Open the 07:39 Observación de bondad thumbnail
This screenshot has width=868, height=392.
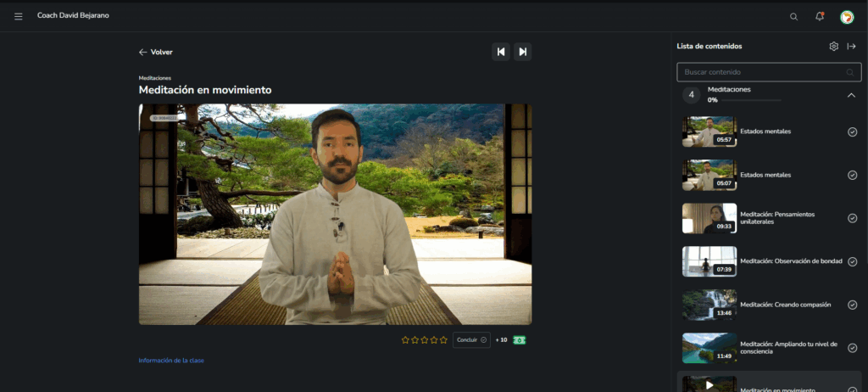click(x=709, y=261)
